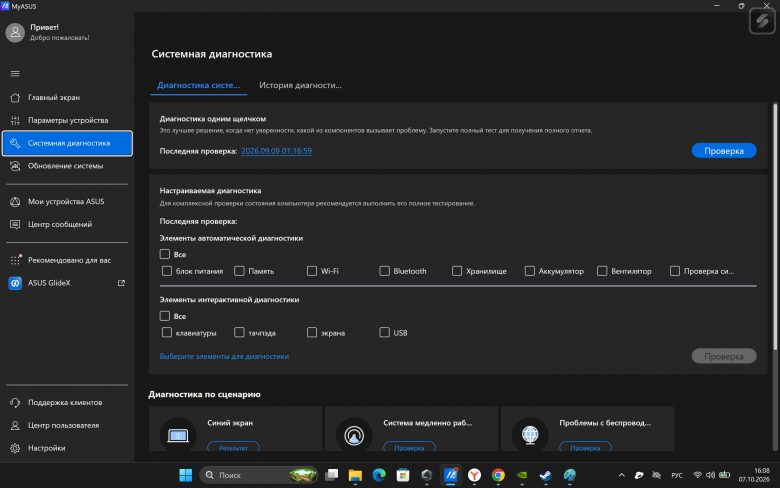
Task: Click Выберите элементы для диагностики text
Action: [x=224, y=356]
